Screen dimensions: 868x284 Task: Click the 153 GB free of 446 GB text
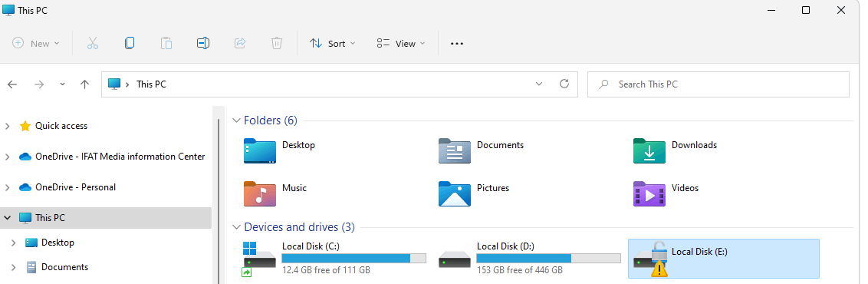[519, 270]
